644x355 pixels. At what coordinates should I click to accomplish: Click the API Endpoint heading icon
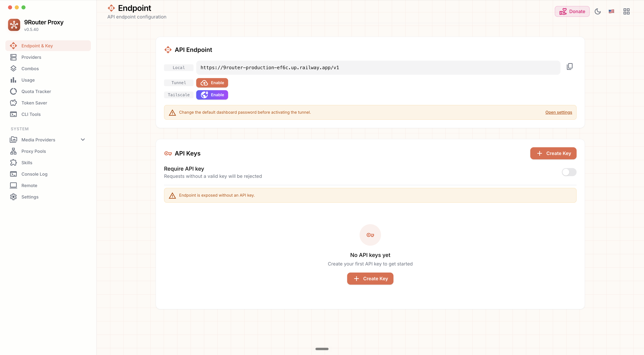[x=168, y=50]
